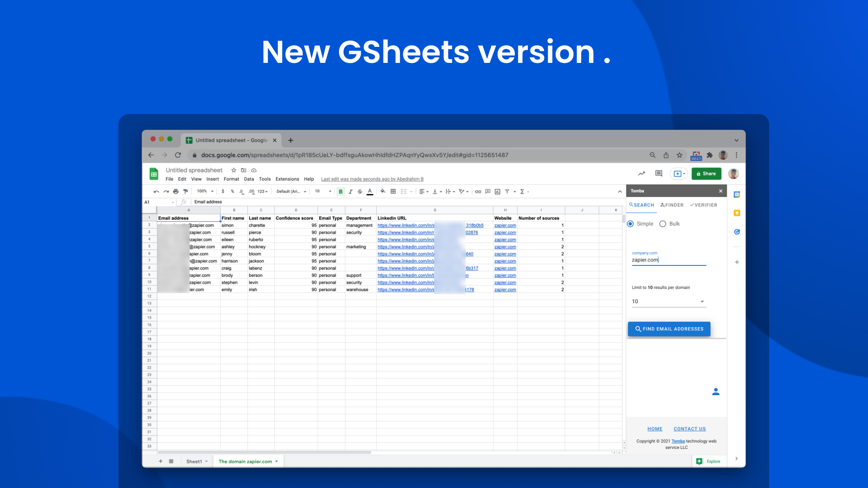
Task: Star the Untitled spreadsheet
Action: (x=233, y=170)
